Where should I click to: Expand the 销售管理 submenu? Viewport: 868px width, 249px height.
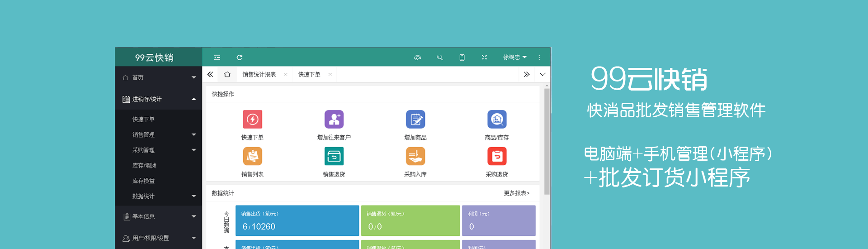[158, 134]
